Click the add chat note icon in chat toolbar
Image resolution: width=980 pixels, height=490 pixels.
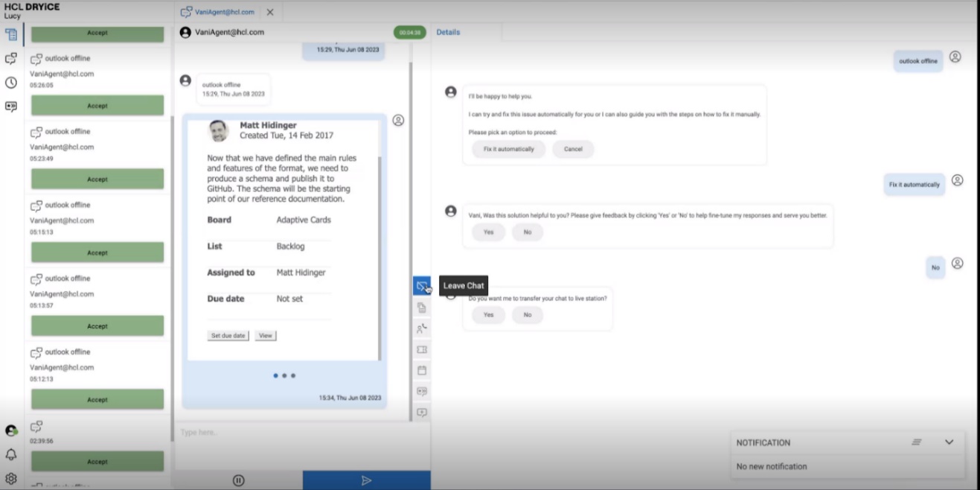(x=422, y=413)
